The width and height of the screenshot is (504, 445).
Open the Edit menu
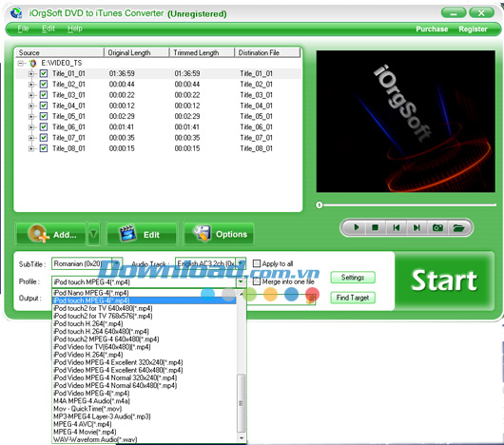48,29
